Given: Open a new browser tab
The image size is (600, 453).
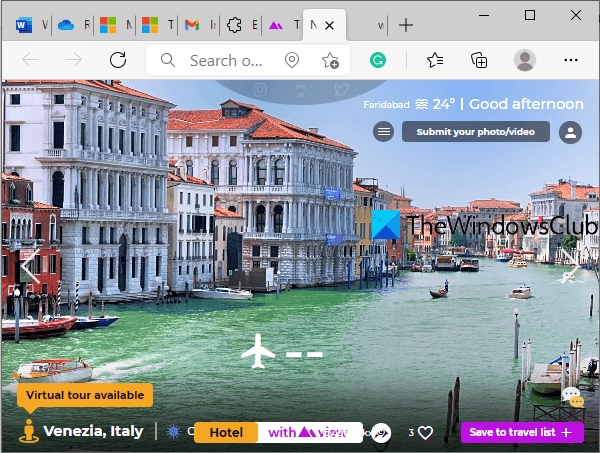Looking at the screenshot, I should coord(406,26).
